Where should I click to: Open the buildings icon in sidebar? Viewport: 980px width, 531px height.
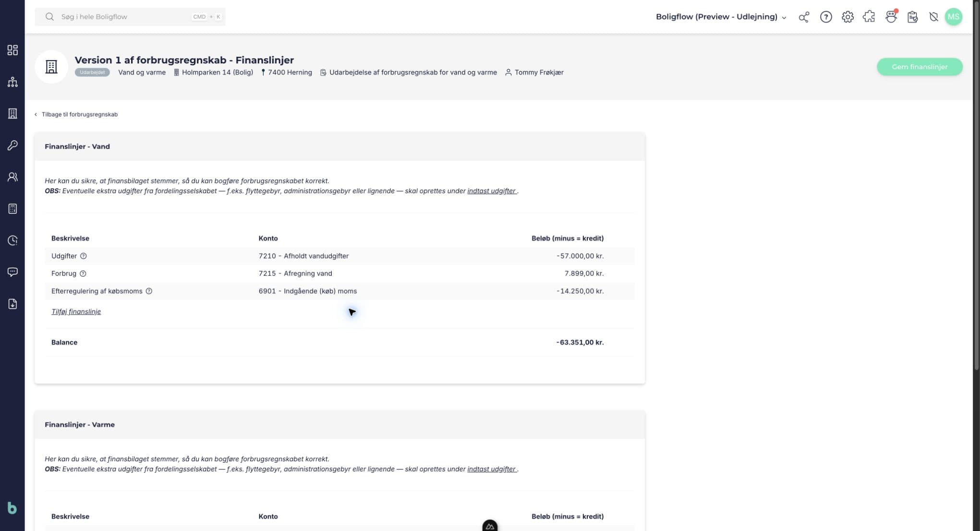point(12,113)
